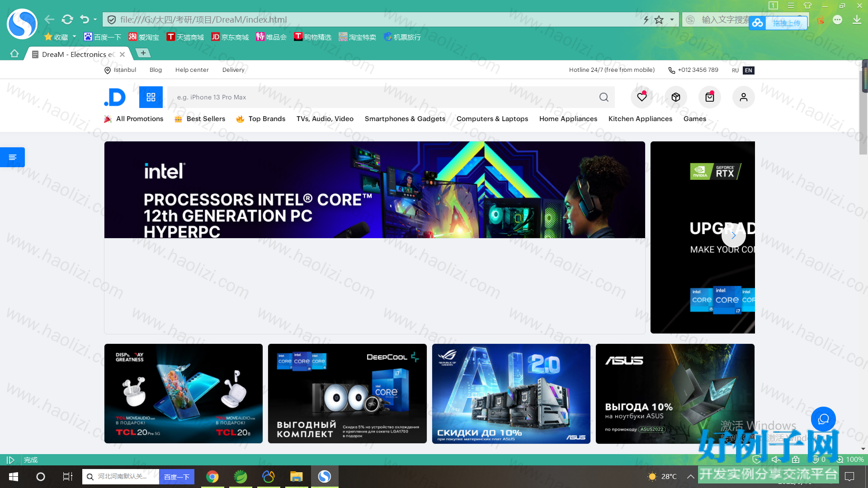The image size is (868, 488).
Task: Open All Promotions menu
Action: [x=134, y=119]
